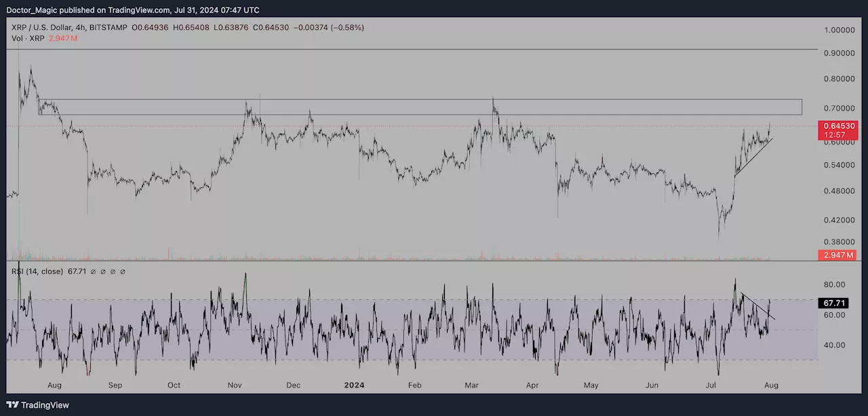Select the ascending trendline under July price

pos(754,157)
